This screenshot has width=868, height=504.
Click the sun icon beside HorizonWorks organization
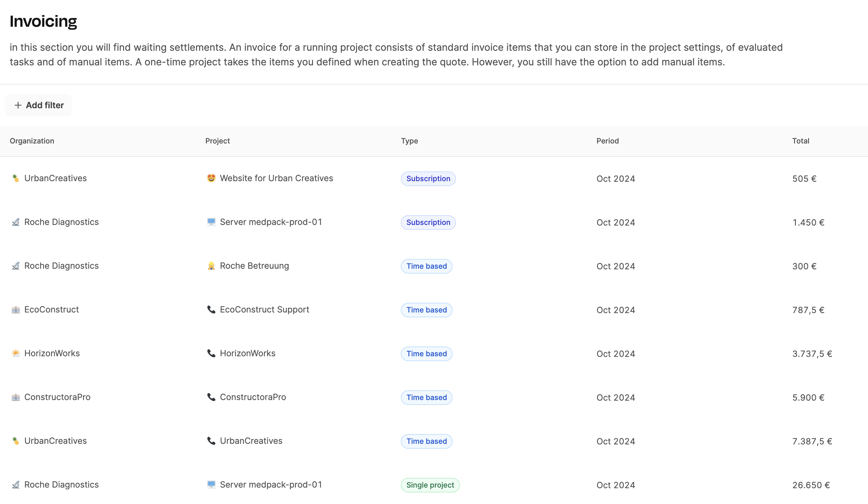16,353
